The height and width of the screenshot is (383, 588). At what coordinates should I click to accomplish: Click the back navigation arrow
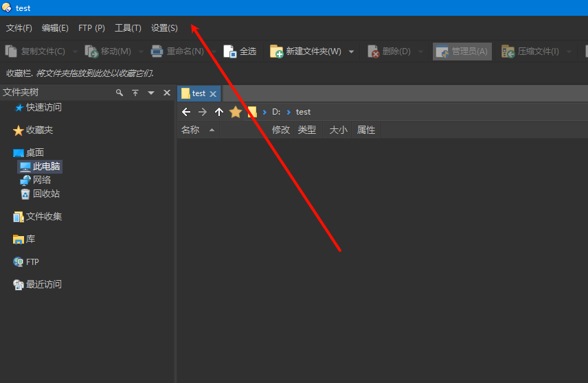[186, 112]
